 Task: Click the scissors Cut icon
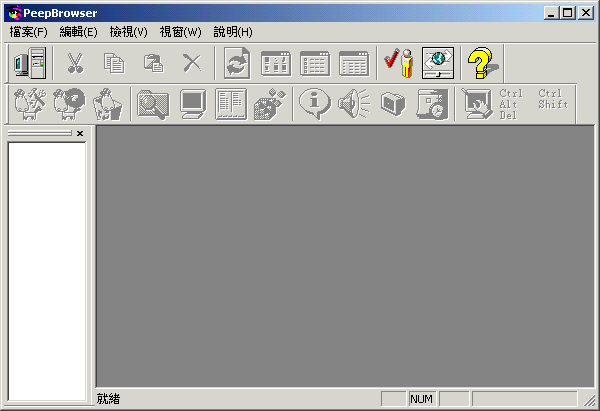coord(75,63)
